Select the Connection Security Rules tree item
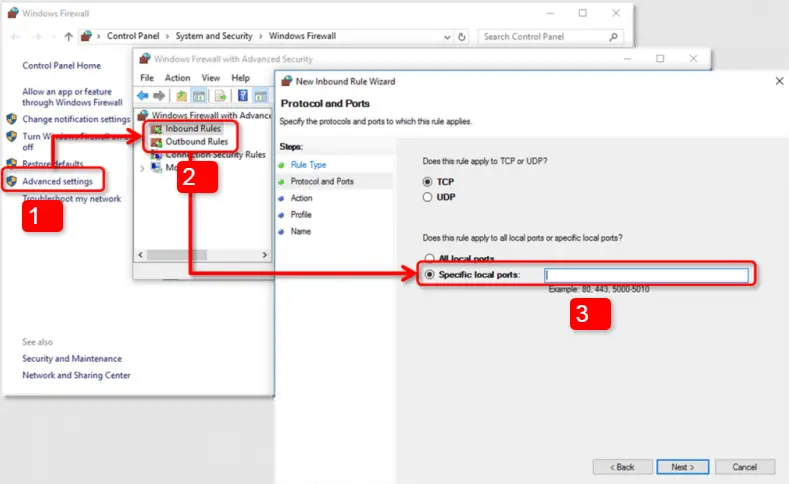Image resolution: width=789 pixels, height=484 pixels. pyautogui.click(x=215, y=155)
